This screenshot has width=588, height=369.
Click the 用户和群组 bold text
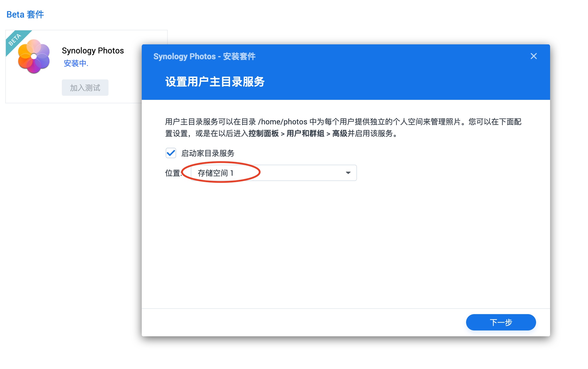click(305, 133)
